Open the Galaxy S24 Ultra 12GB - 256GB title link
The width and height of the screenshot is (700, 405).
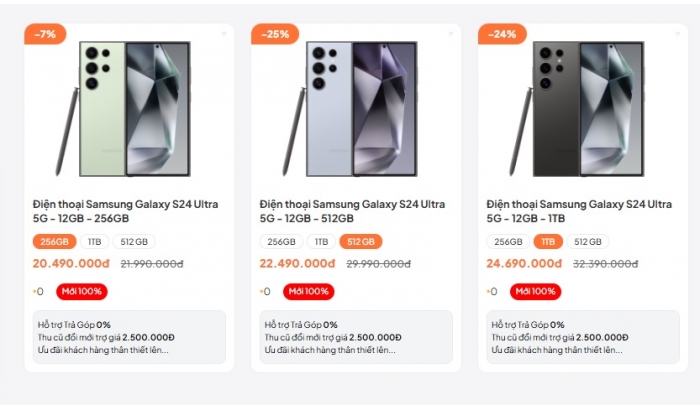(x=125, y=211)
